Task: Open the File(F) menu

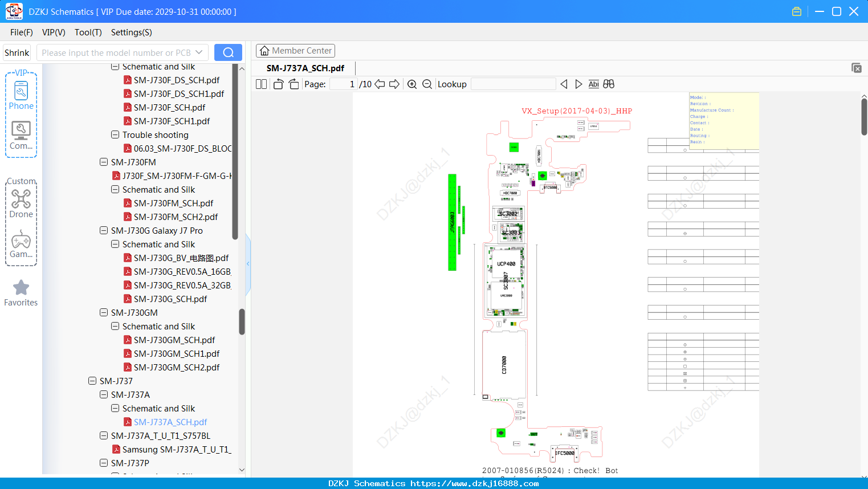Action: [x=22, y=32]
